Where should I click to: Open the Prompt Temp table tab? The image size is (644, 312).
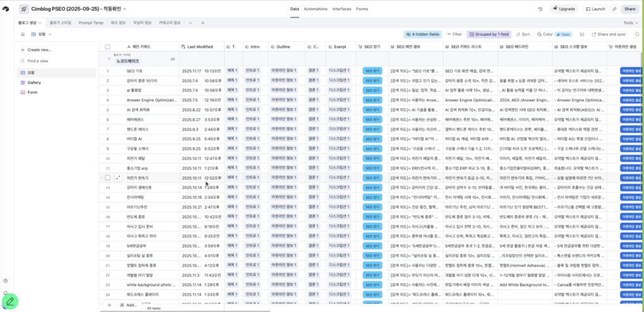(x=91, y=23)
